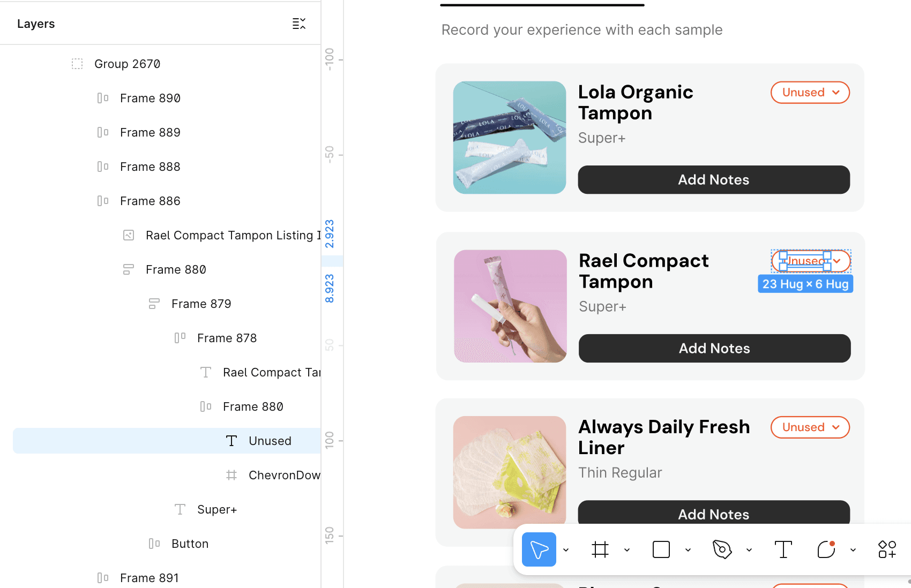911x588 pixels.
Task: Select Frame 878 layer
Action: (227, 338)
